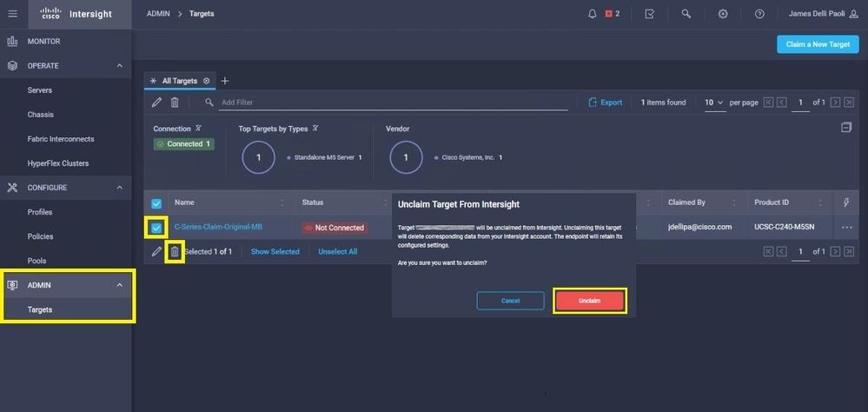Go to first page in top pager
This screenshot has width=868, height=412.
pos(768,103)
